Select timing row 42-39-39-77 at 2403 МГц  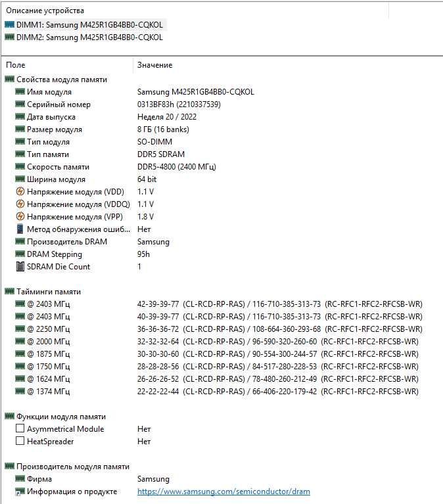coord(219,304)
